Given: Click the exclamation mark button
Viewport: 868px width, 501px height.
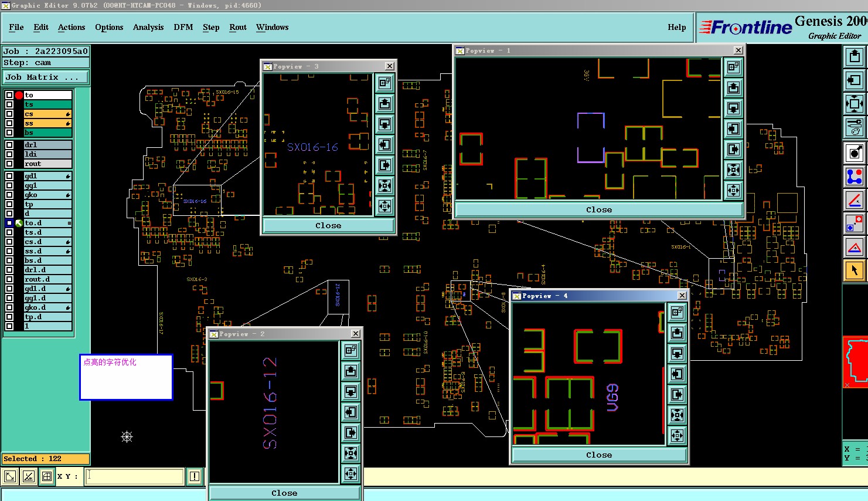Looking at the screenshot, I should click(195, 476).
